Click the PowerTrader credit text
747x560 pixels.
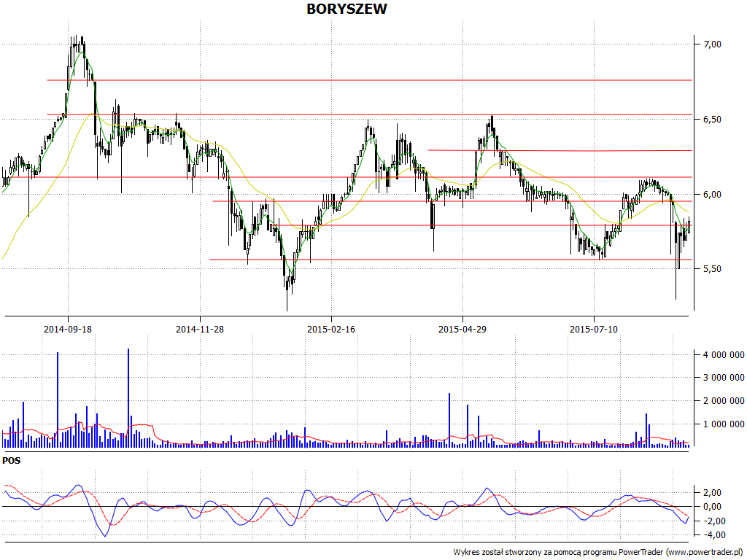598,553
